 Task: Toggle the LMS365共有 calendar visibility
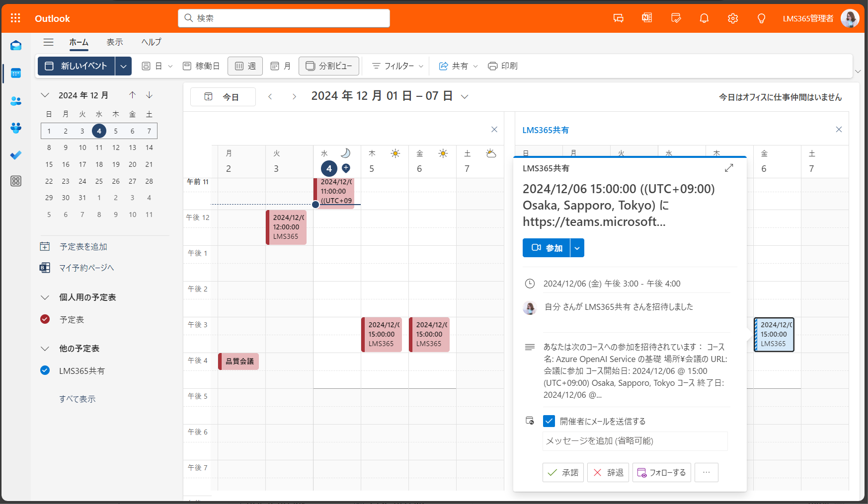(x=45, y=370)
